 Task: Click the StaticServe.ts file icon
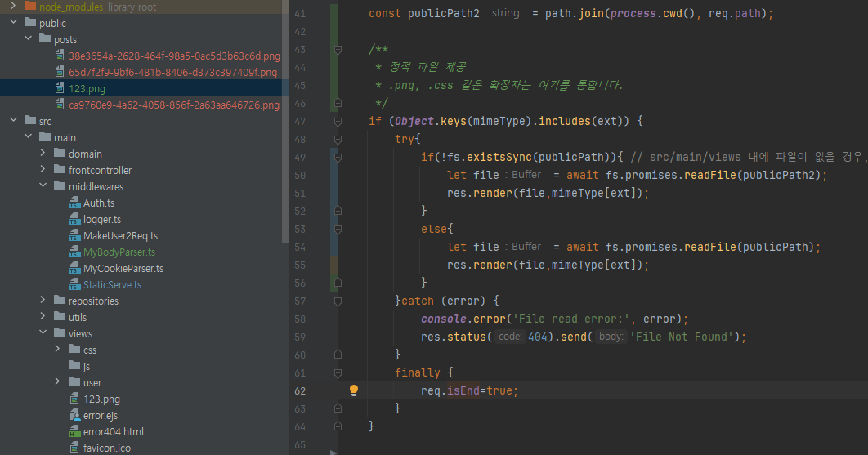74,284
